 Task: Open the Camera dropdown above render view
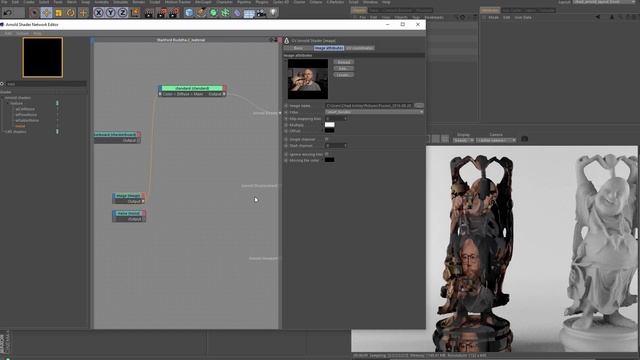click(496, 140)
